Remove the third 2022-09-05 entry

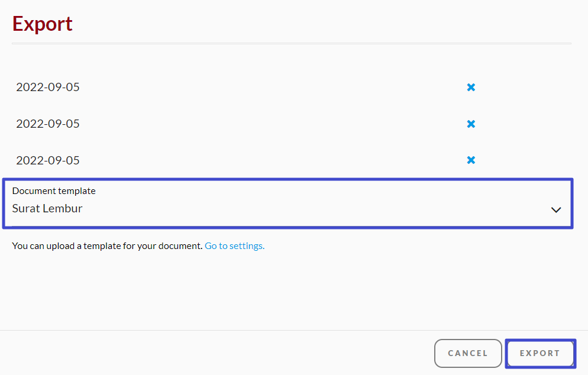point(471,160)
